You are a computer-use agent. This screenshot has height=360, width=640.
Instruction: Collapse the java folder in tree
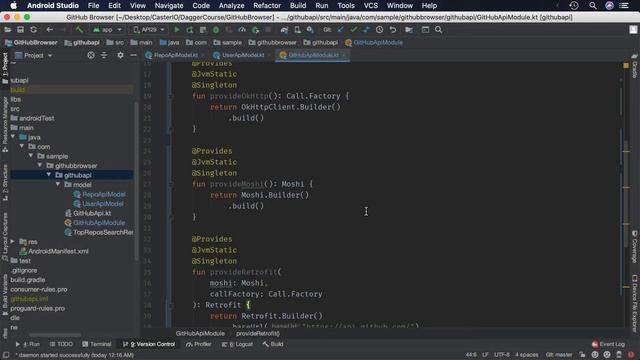[13, 137]
